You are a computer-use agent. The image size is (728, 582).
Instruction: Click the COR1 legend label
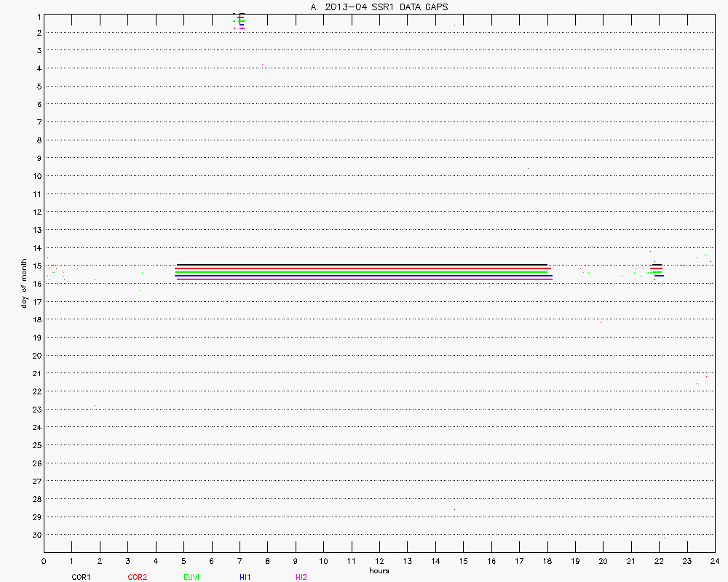(x=81, y=577)
